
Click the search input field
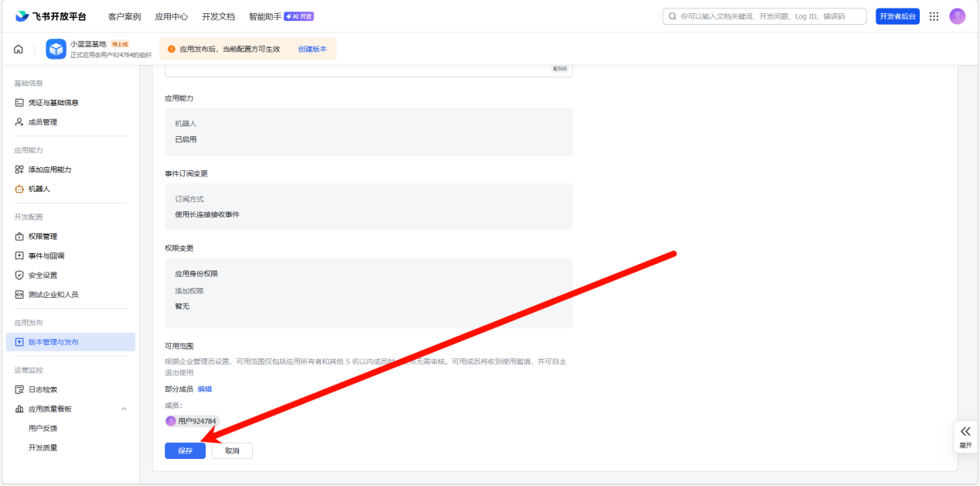[763, 15]
